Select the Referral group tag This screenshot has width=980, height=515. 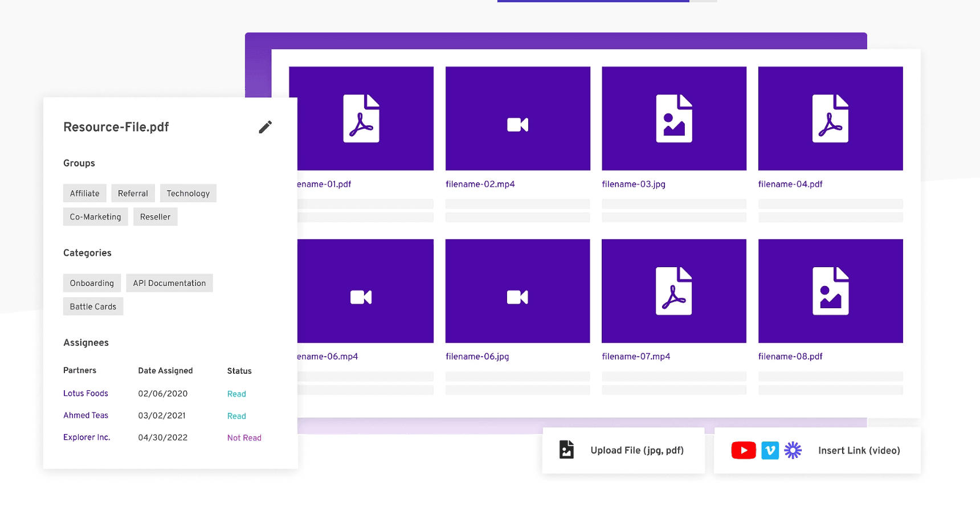133,193
